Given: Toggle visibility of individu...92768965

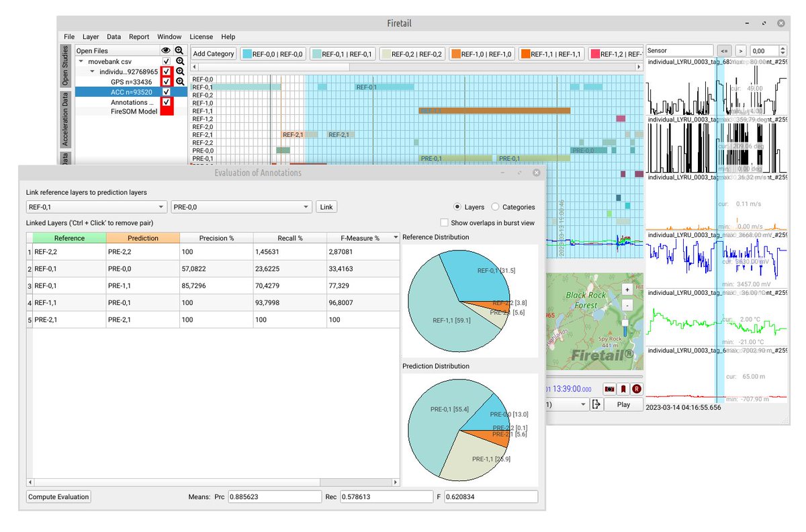Looking at the screenshot, I should click(x=167, y=71).
